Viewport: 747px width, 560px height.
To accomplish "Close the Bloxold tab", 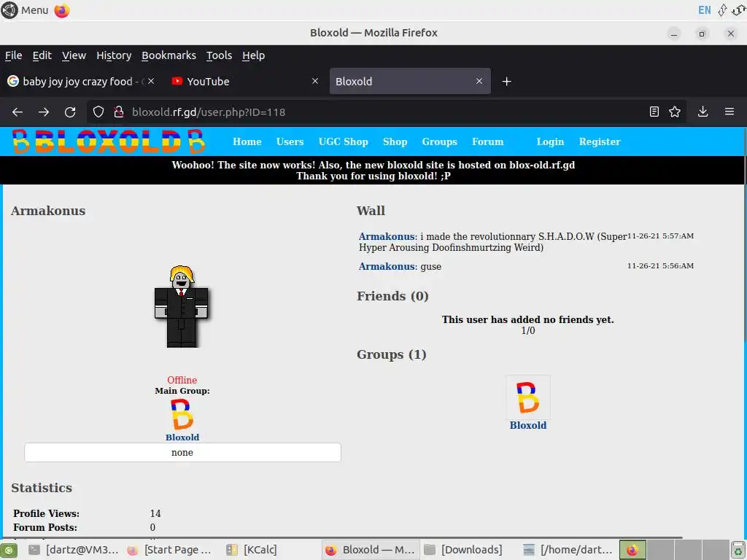I will [479, 82].
